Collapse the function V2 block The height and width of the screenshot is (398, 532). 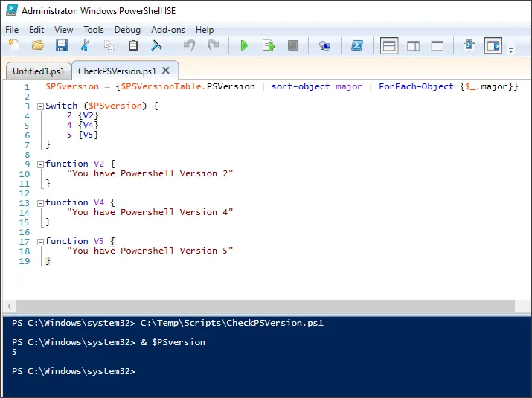click(40, 164)
